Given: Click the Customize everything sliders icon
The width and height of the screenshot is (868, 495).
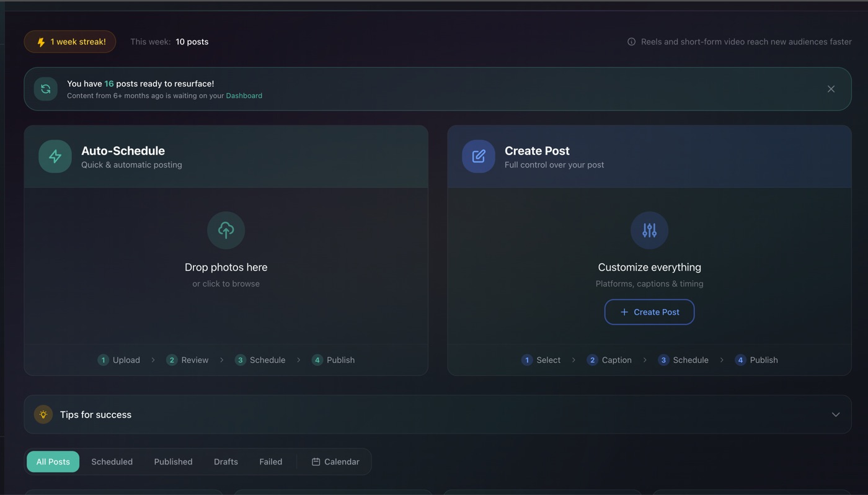Looking at the screenshot, I should point(649,230).
